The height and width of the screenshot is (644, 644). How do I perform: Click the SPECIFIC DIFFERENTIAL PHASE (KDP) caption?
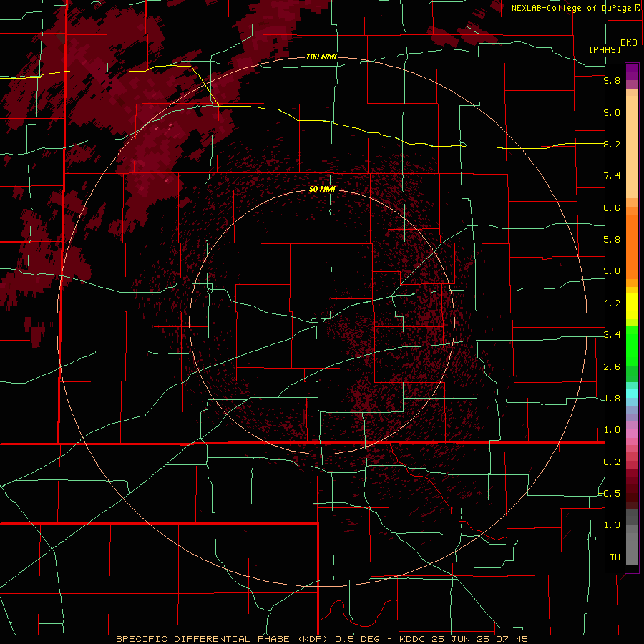pos(222,639)
